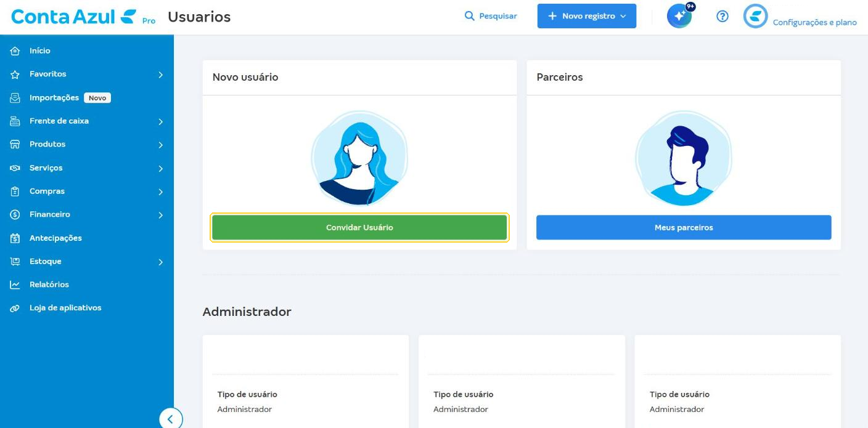
Task: Collapse the sidebar with the arrow button
Action: pyautogui.click(x=171, y=419)
